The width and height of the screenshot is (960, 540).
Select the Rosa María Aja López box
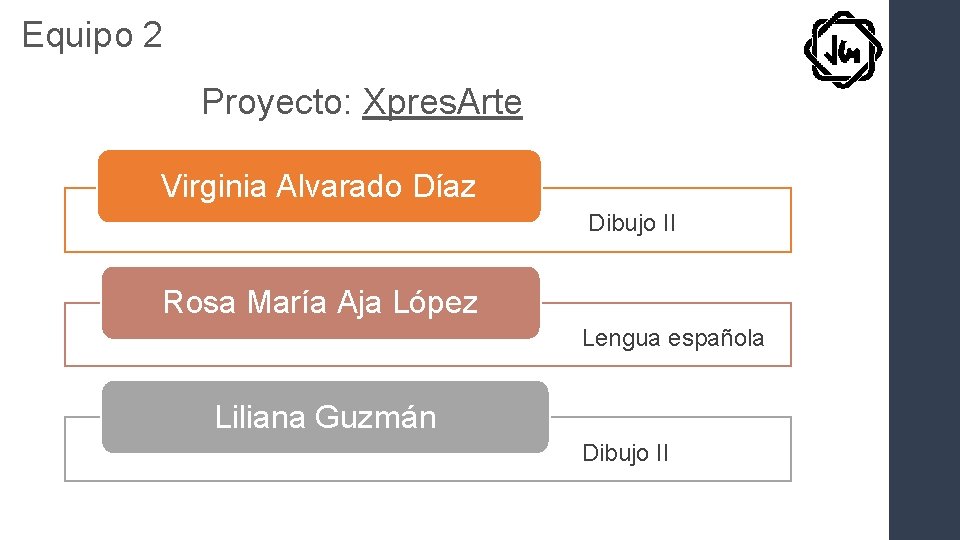click(x=320, y=302)
